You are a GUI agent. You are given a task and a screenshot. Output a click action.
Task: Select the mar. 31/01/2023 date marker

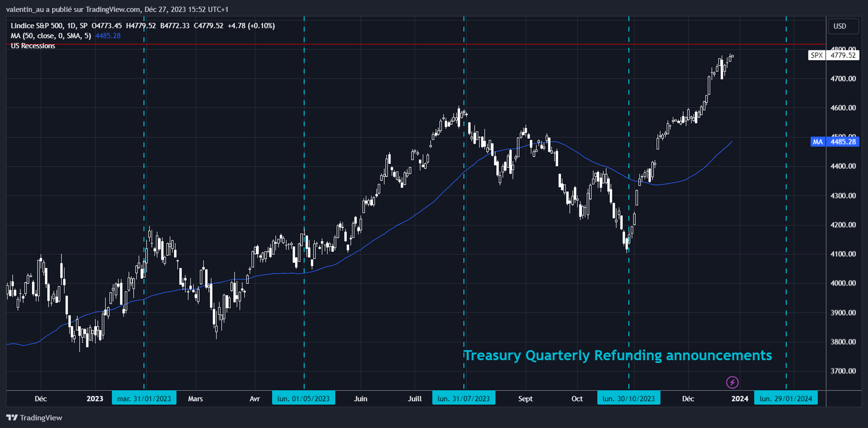pos(144,398)
